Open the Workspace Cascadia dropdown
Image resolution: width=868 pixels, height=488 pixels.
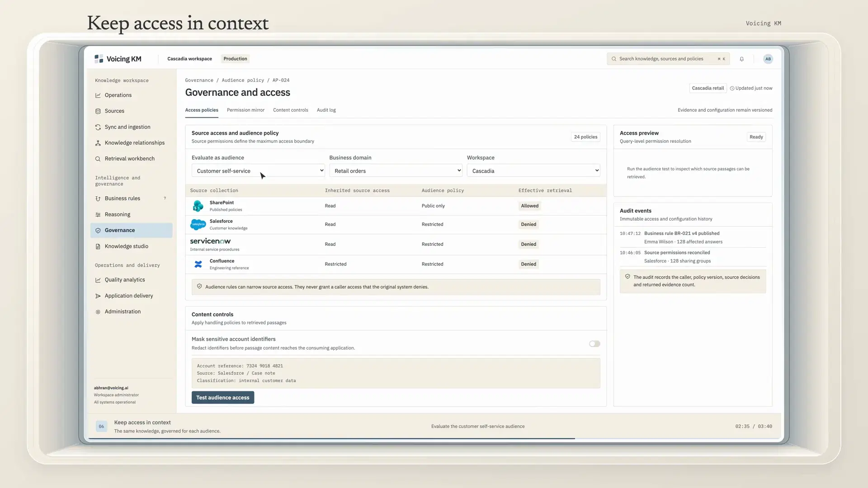[x=533, y=171]
